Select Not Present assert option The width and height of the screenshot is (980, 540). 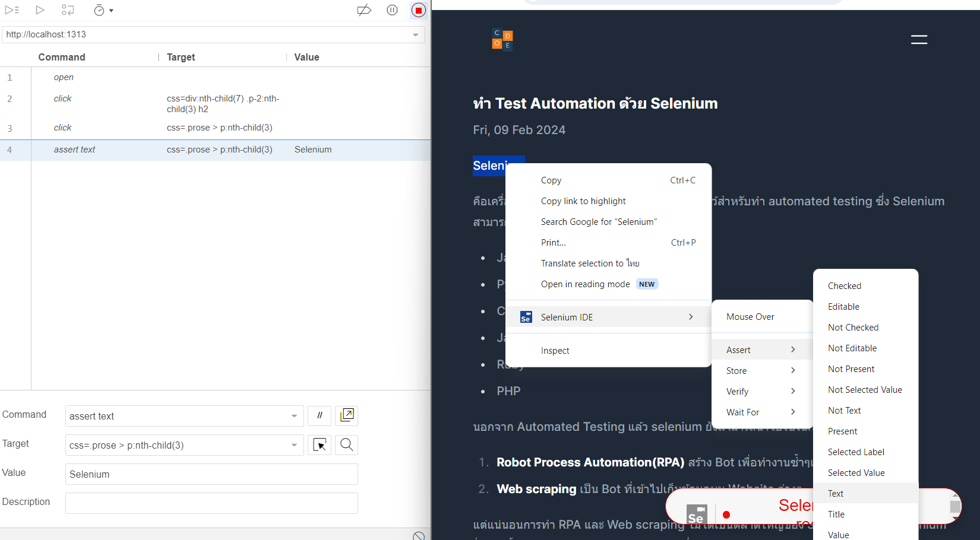click(865, 369)
